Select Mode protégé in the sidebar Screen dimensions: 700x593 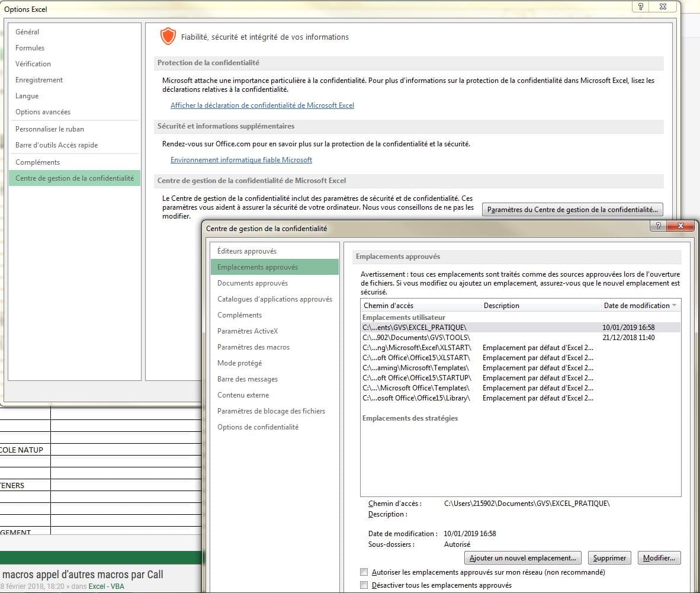click(x=239, y=363)
